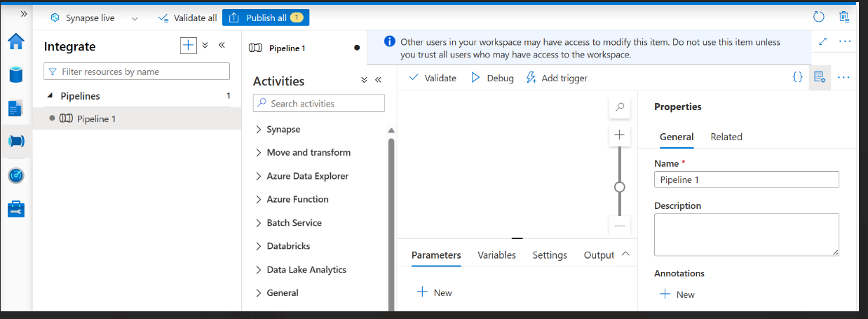Screen dimensions: 868x319
Task: Zoom out on canvas with minus button
Action: [619, 226]
